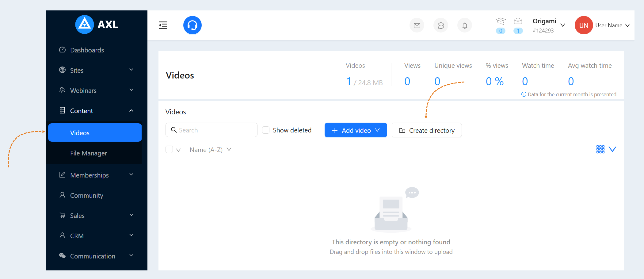Click the CRM person icon

(62, 235)
